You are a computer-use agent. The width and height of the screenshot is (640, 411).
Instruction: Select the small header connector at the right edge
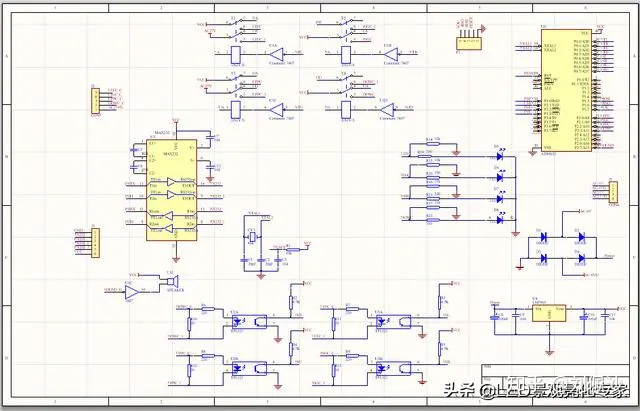point(613,192)
